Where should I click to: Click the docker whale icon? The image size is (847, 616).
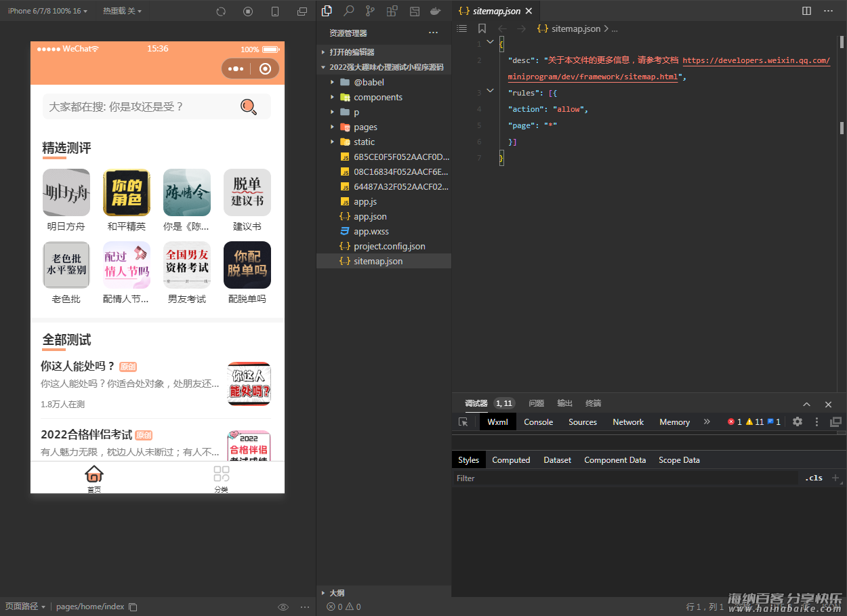coord(436,11)
